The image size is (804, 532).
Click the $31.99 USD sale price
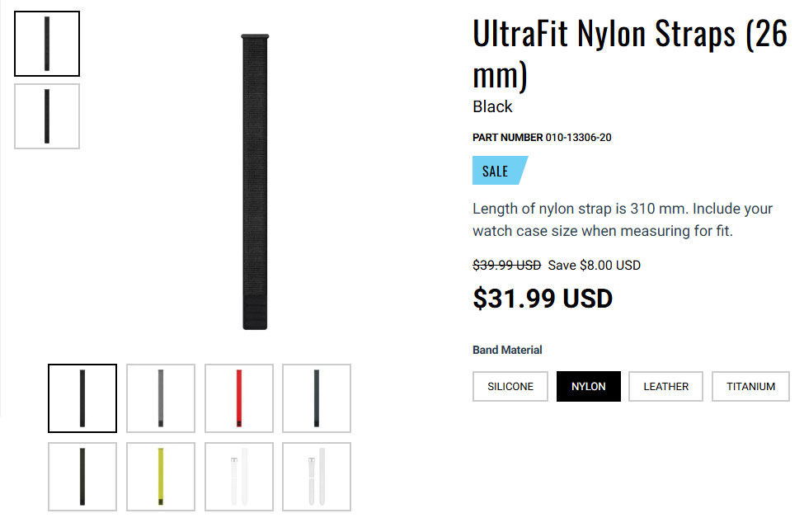(x=543, y=298)
